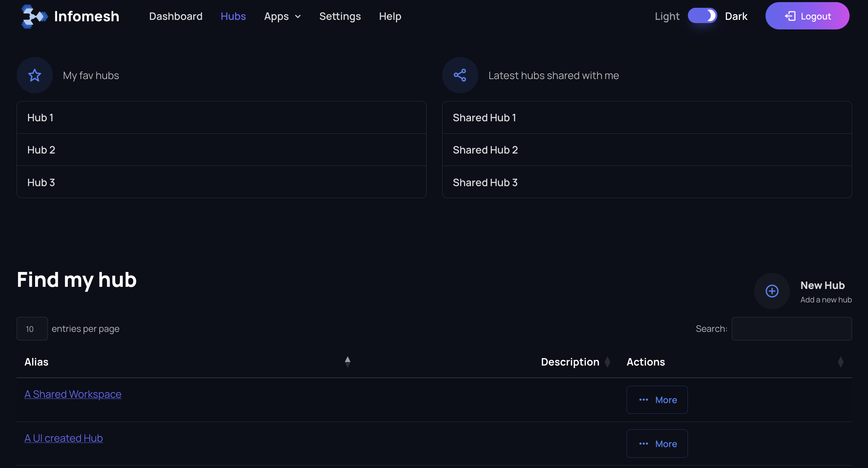Sort by Description using its sort arrows

(x=607, y=362)
